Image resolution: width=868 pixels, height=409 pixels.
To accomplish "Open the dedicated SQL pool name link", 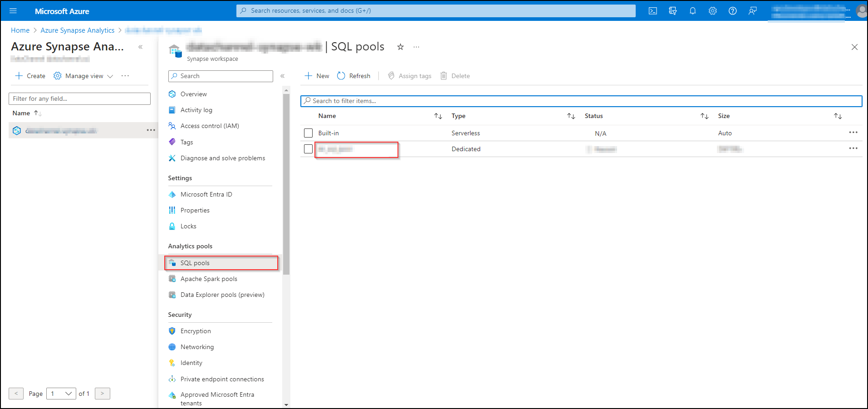I will pyautogui.click(x=335, y=149).
